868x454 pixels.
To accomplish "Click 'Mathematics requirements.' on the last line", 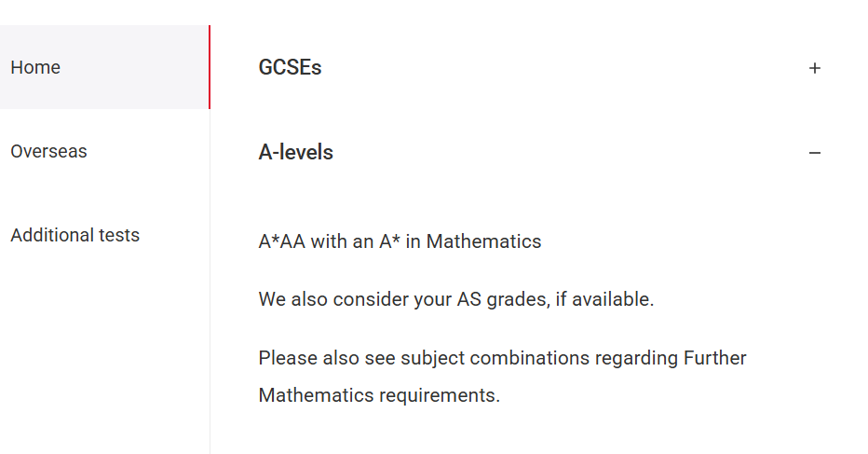I will point(379,395).
